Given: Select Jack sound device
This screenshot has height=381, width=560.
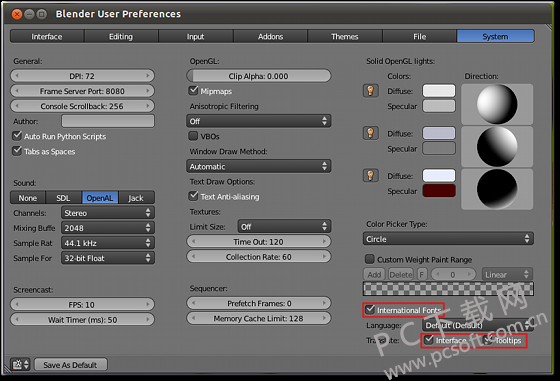Looking at the screenshot, I should tap(136, 197).
